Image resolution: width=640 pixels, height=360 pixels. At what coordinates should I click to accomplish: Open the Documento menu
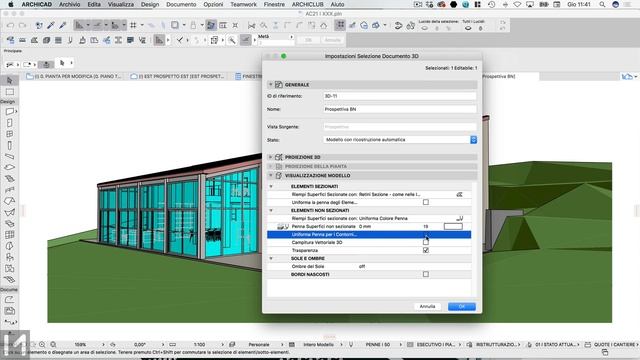click(x=181, y=4)
